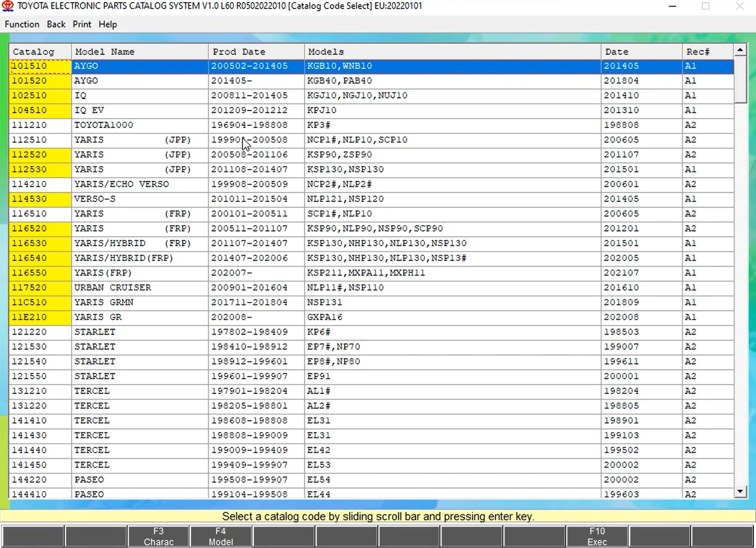Click the Toyota application icon in title bar
This screenshot has width=756, height=548.
[x=8, y=6]
